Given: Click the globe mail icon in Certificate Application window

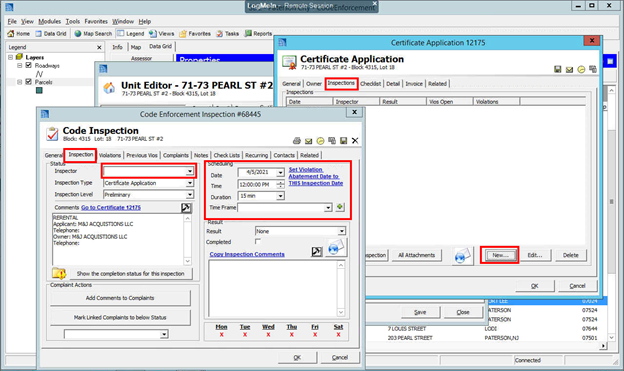Looking at the screenshot, I should (x=462, y=256).
